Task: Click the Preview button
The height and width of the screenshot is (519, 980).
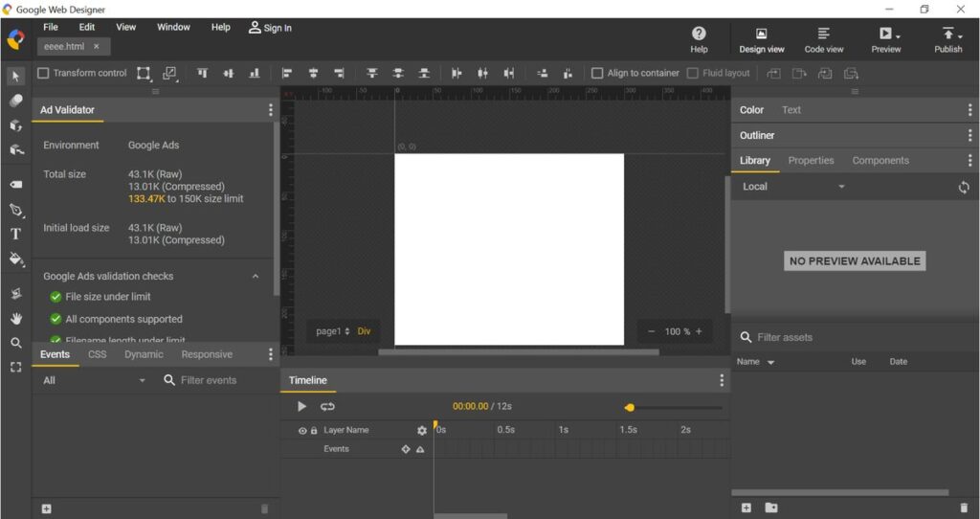Action: tap(886, 39)
